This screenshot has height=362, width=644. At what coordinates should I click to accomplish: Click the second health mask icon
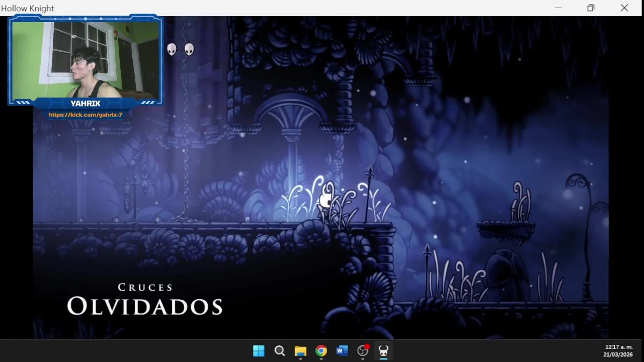(189, 49)
